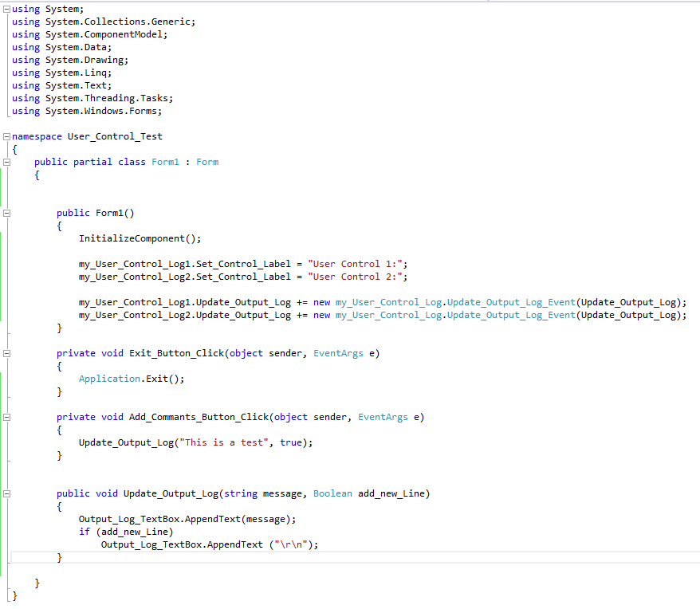Click the "System.Drawing" using line
The width and height of the screenshot is (700, 609).
[70, 60]
